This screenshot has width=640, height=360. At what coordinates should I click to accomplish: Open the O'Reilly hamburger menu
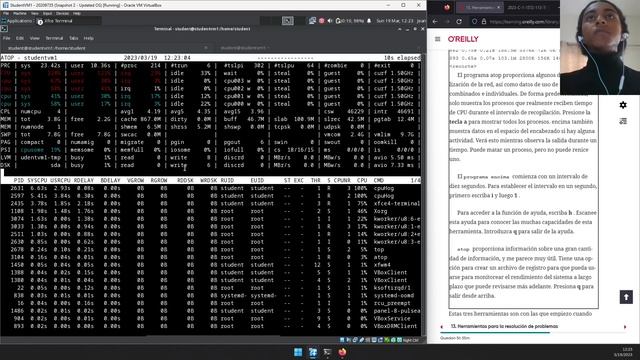(438, 39)
